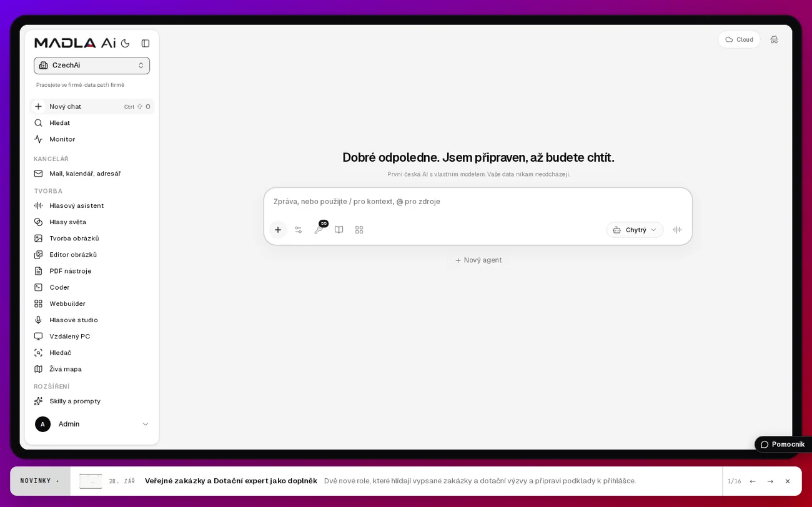Viewport: 812px width, 507px height.
Task: Open the Pomocník helper button
Action: (783, 445)
